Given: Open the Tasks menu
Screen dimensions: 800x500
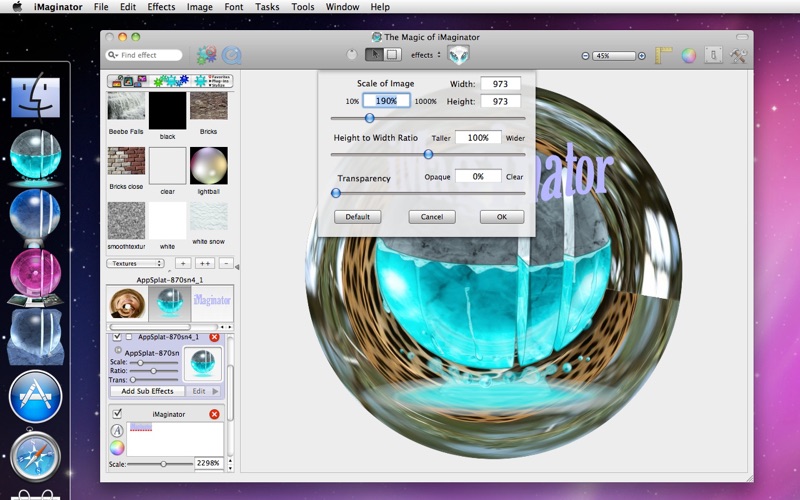Looking at the screenshot, I should tap(267, 7).
